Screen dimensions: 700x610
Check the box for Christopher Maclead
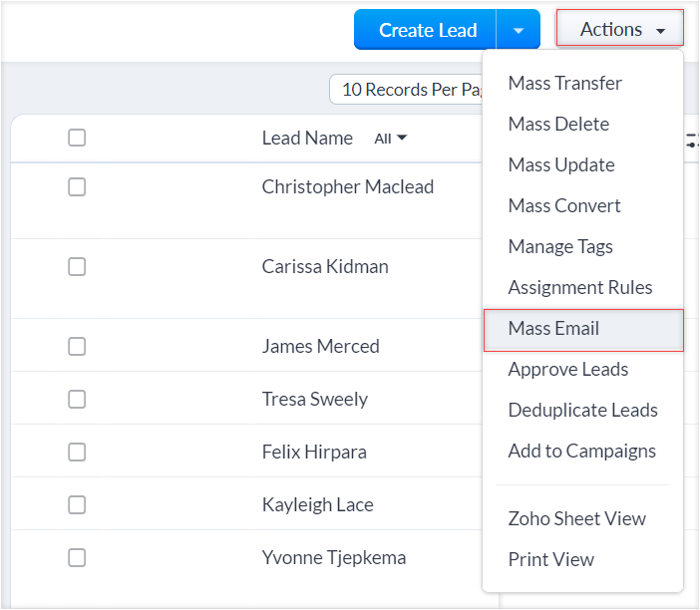point(77,187)
